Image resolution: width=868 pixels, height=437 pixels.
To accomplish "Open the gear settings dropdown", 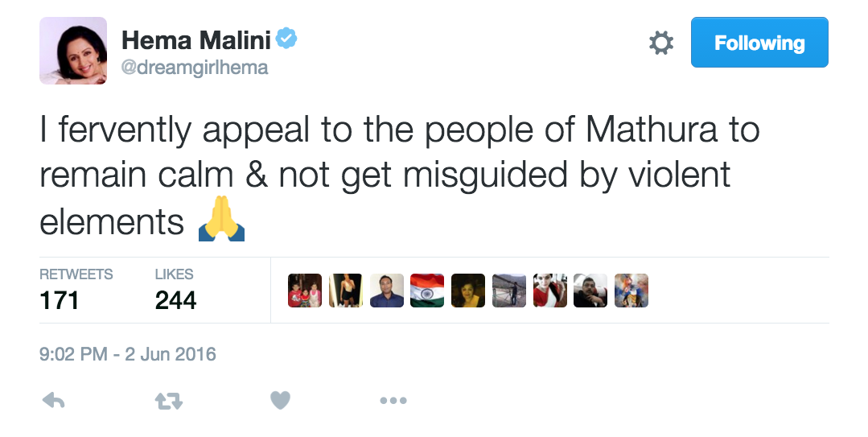I will click(x=661, y=43).
